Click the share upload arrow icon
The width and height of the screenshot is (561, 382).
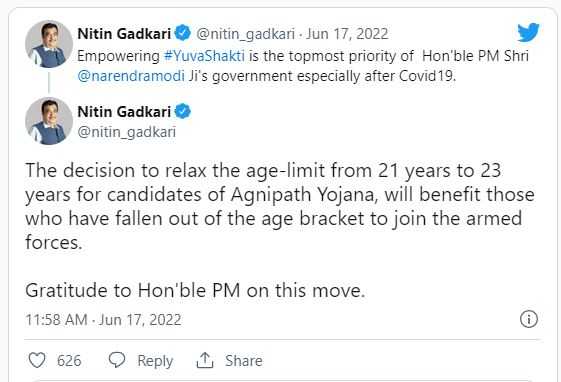click(x=205, y=360)
